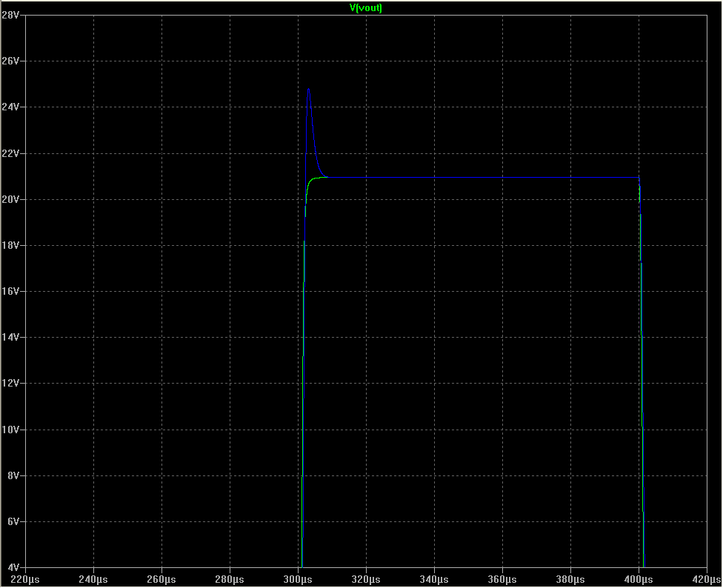Click the 26V vertical axis label

click(10, 61)
